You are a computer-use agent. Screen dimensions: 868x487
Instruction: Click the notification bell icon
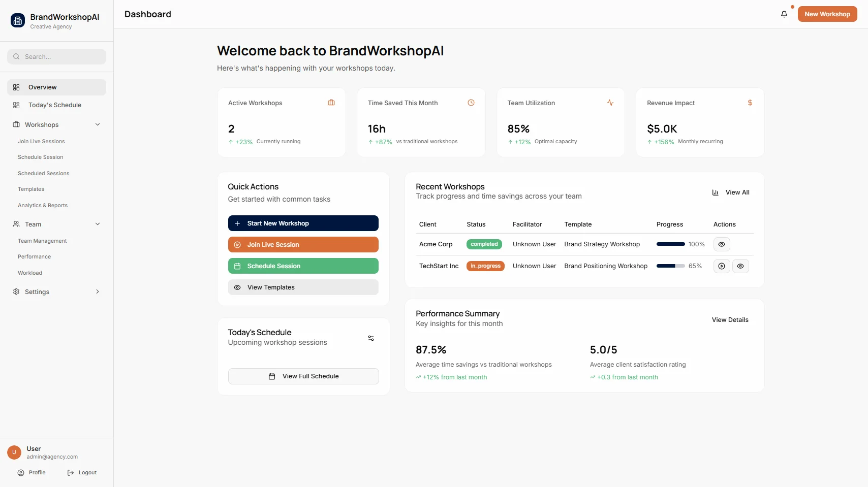784,14
